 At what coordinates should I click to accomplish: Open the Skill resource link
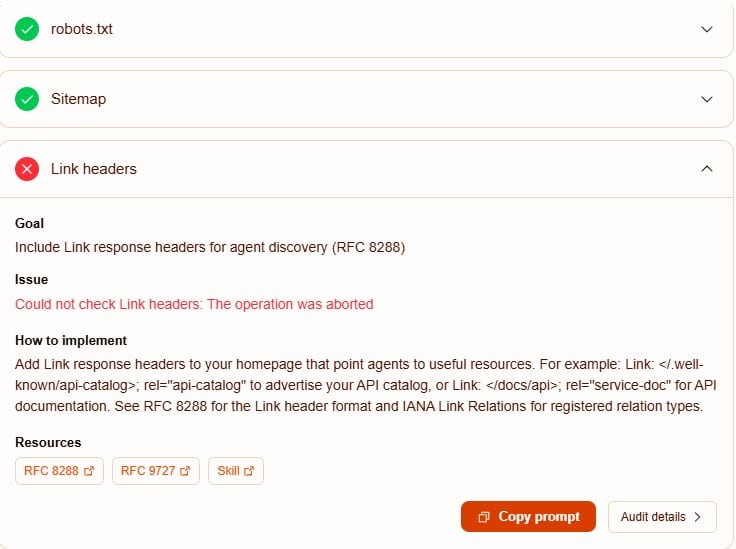click(x=236, y=471)
